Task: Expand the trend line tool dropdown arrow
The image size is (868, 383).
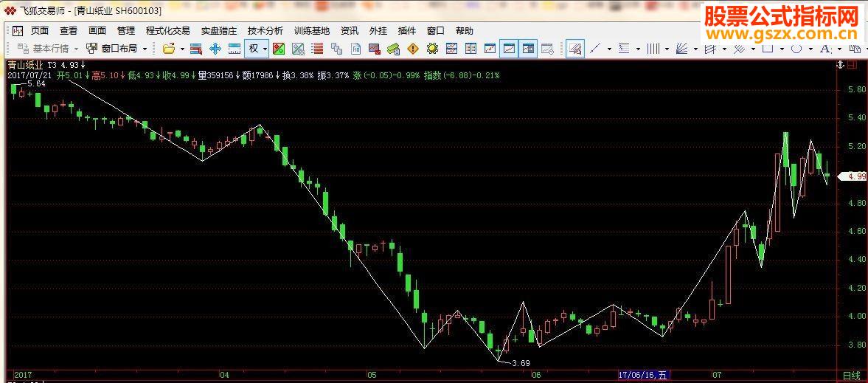Action: point(609,49)
